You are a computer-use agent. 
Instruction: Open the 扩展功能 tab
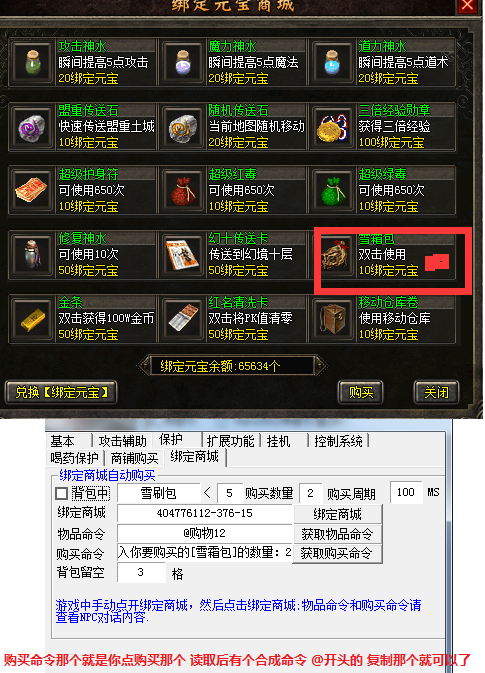click(x=230, y=441)
